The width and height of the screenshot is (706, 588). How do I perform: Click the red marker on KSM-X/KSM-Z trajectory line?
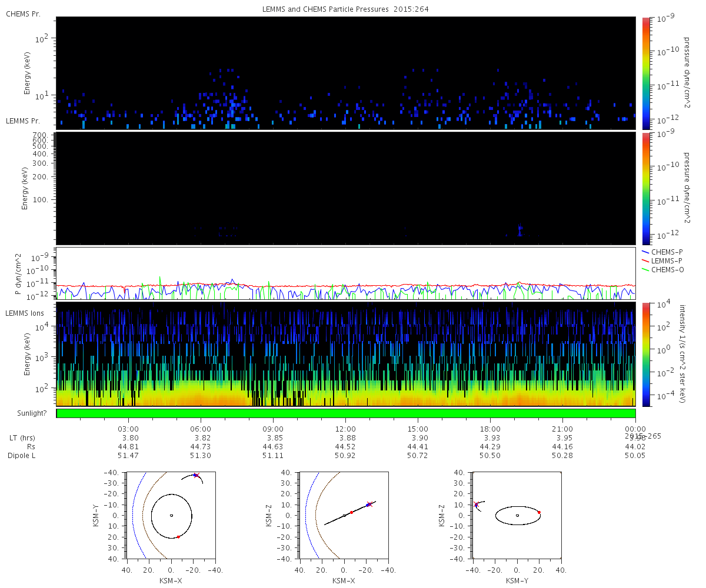coord(351,513)
